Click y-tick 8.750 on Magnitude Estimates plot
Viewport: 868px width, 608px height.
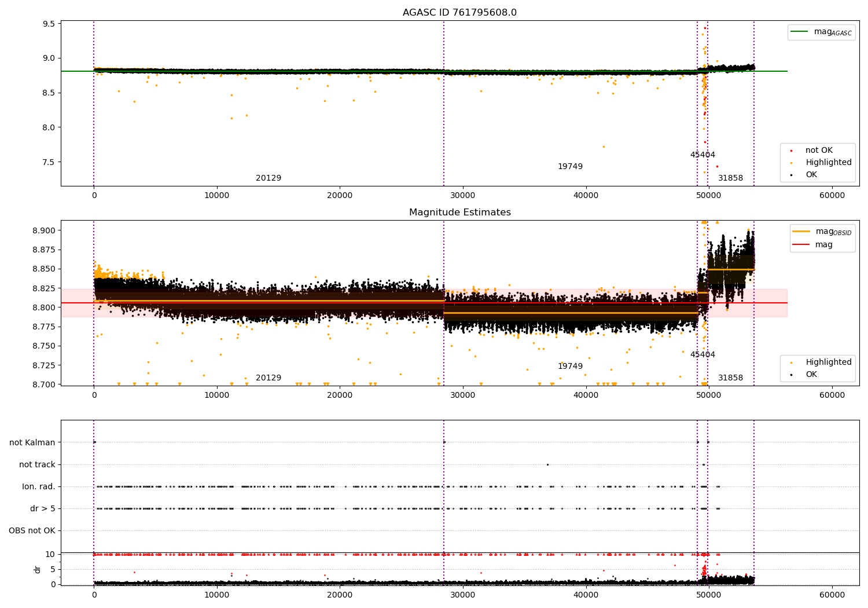click(x=44, y=346)
